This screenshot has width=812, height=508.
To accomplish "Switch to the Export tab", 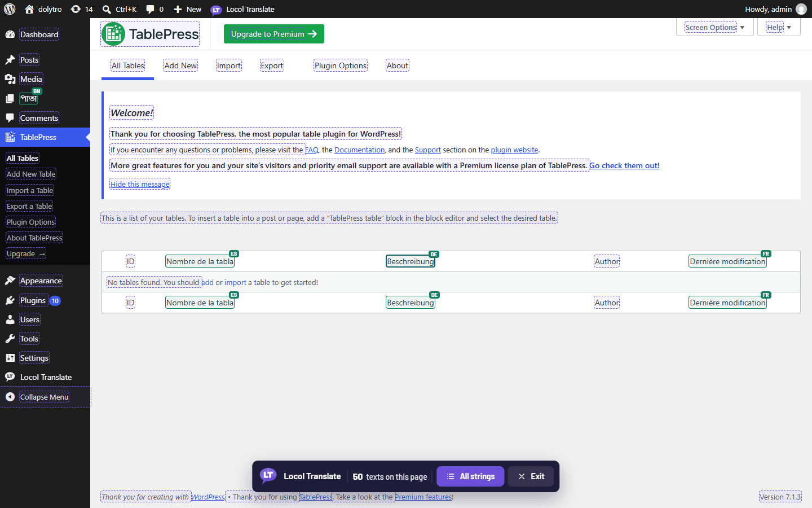I will [x=272, y=65].
